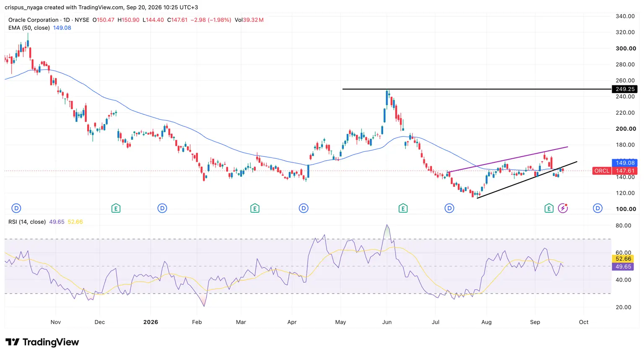Click the EMA (50, close) indicator legend
Screen dimensions: 644x356
(29, 28)
